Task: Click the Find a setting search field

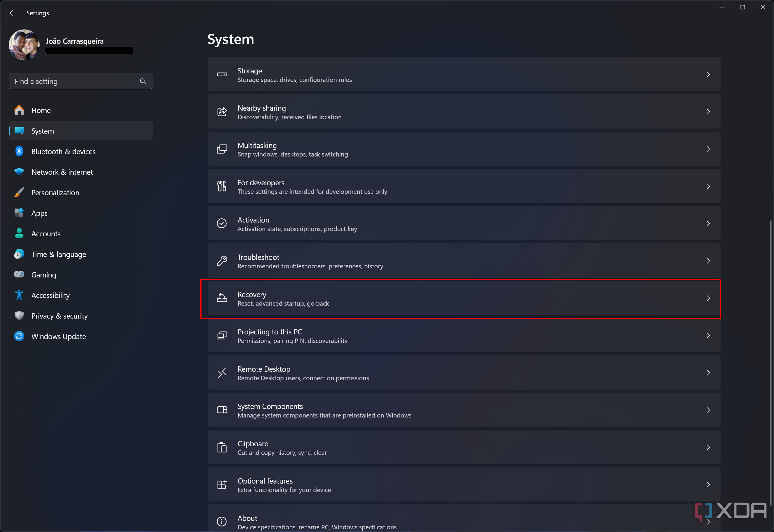Action: 80,81
